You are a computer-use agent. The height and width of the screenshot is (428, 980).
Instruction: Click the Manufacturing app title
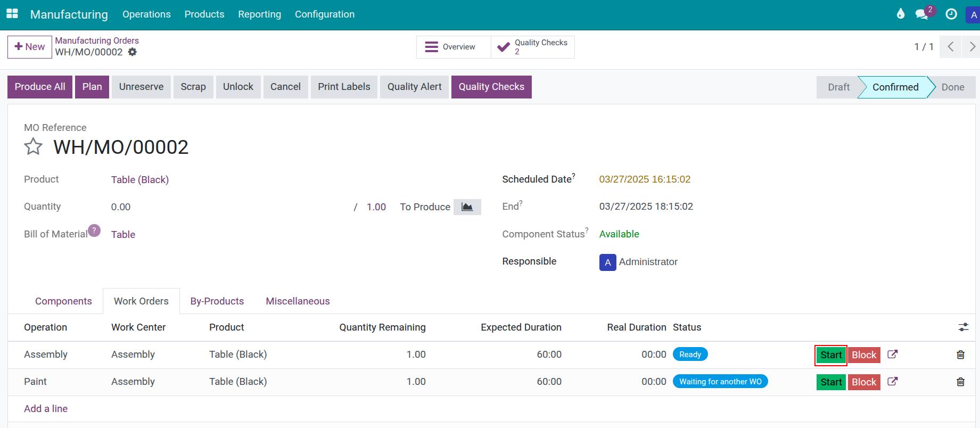point(69,14)
